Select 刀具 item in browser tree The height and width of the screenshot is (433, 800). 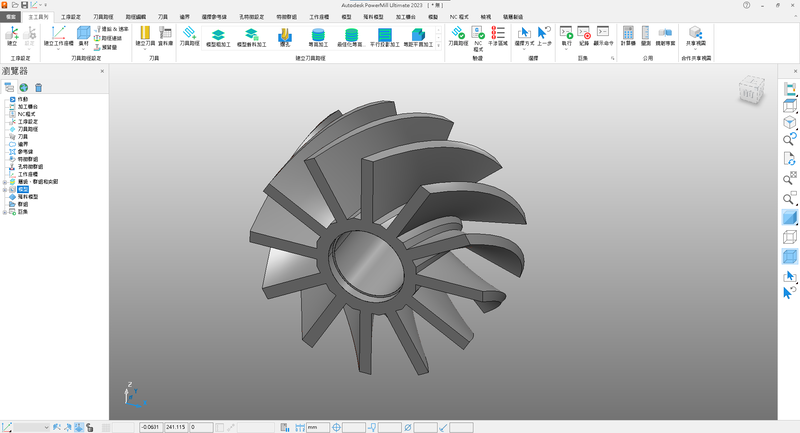point(23,136)
